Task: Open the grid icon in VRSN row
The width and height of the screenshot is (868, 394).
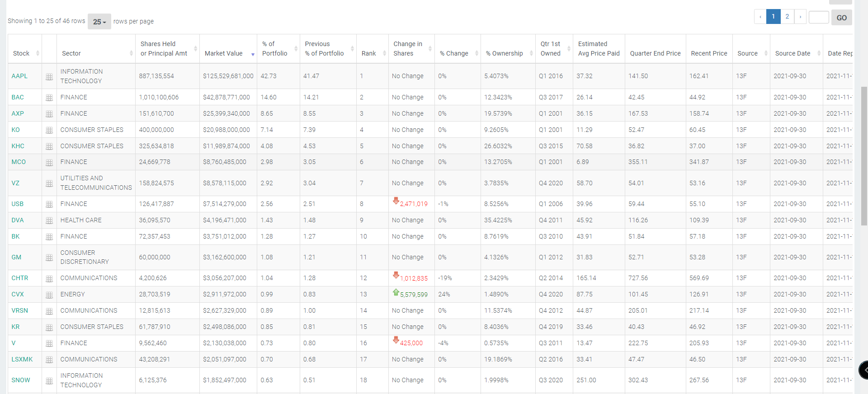Action: pyautogui.click(x=49, y=311)
